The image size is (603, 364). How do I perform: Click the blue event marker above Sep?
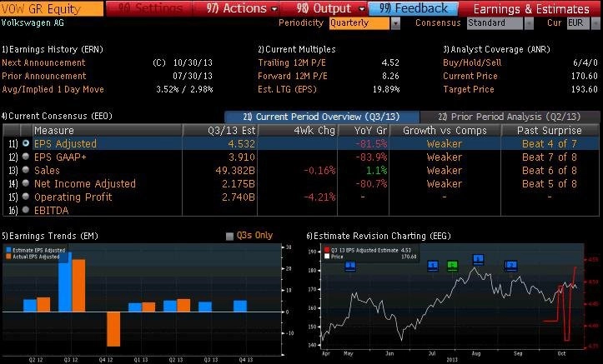pyautogui.click(x=511, y=266)
